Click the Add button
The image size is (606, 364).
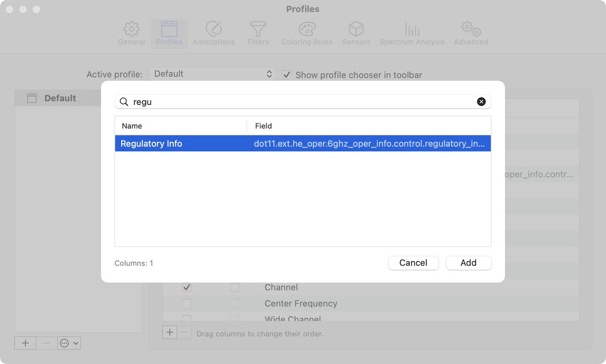pyautogui.click(x=468, y=263)
